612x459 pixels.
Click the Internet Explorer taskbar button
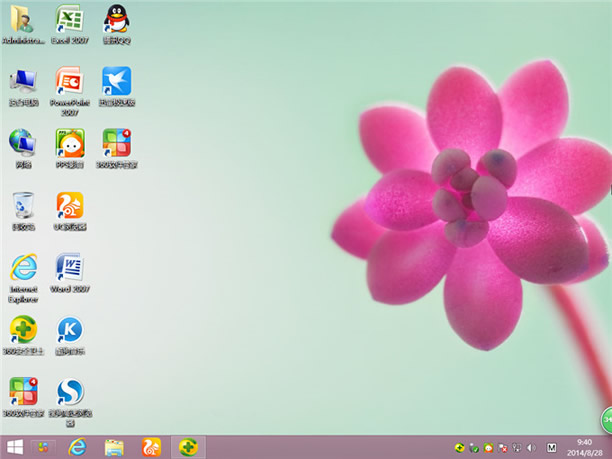(77, 447)
